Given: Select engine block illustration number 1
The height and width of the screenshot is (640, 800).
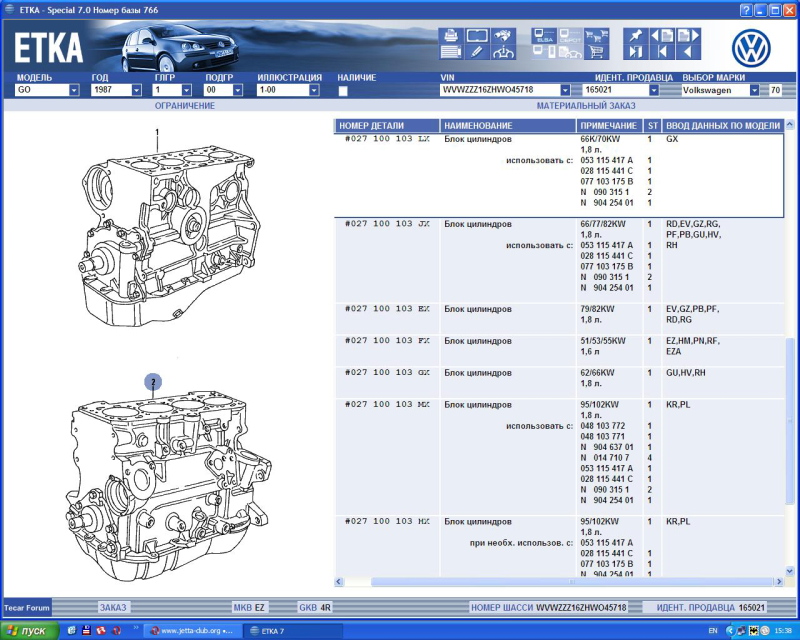Looking at the screenshot, I should (x=157, y=132).
